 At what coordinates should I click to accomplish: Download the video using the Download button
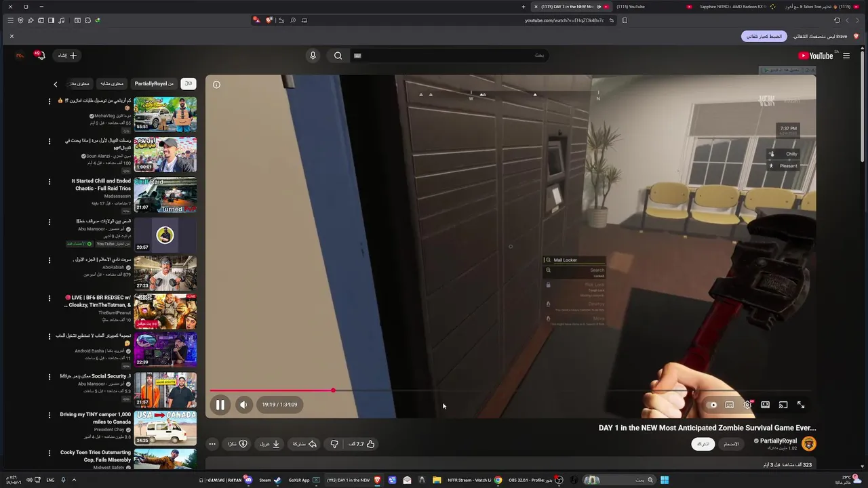(269, 444)
